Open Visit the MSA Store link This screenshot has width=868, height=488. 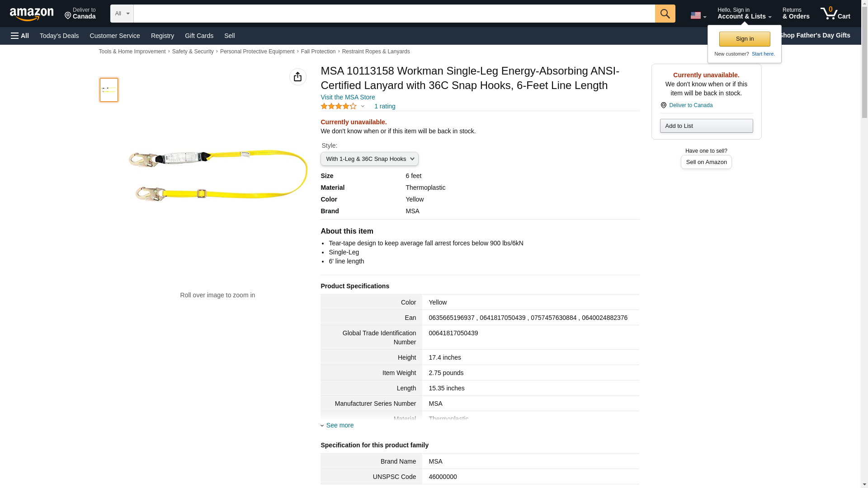347,97
